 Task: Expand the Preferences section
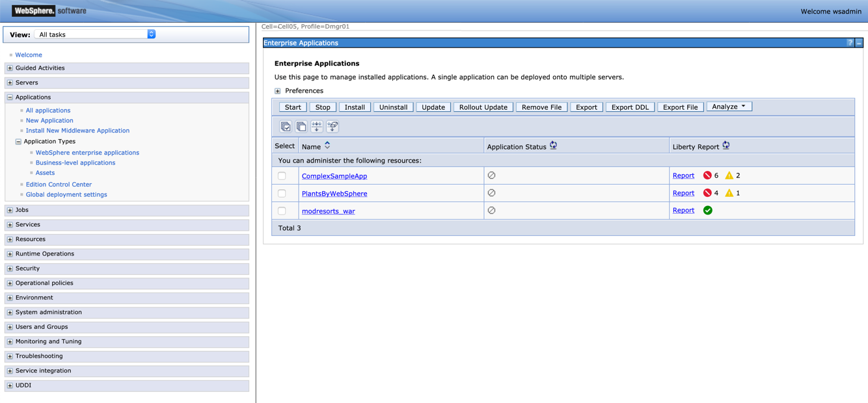point(278,91)
